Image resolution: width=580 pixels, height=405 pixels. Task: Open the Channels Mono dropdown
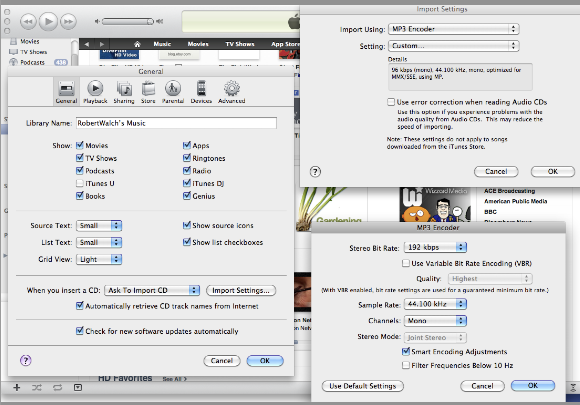point(435,321)
